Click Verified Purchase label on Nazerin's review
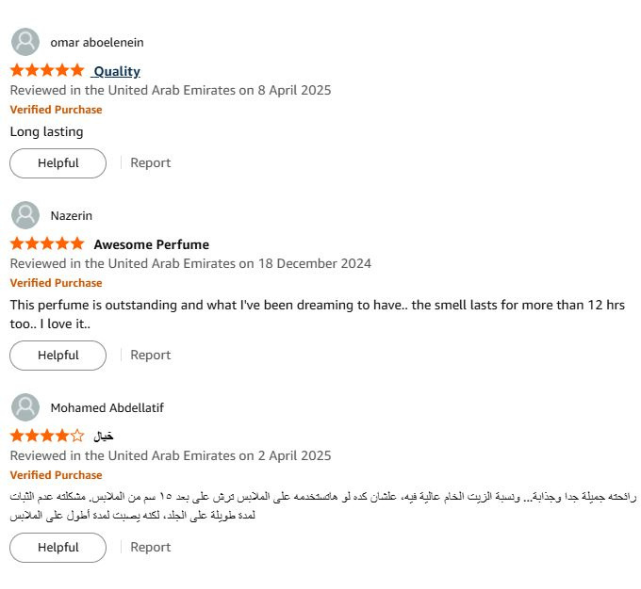Viewport: 641px width, 589px height. (56, 283)
